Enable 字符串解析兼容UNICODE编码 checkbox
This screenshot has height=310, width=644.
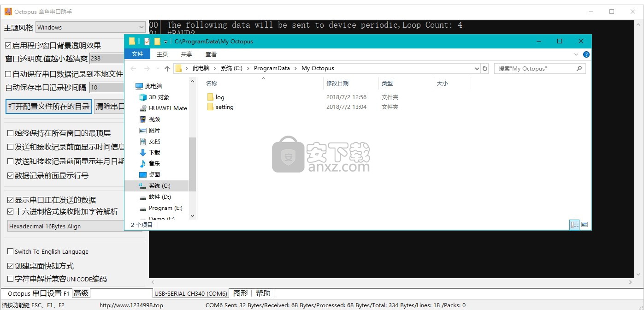pyautogui.click(x=11, y=279)
